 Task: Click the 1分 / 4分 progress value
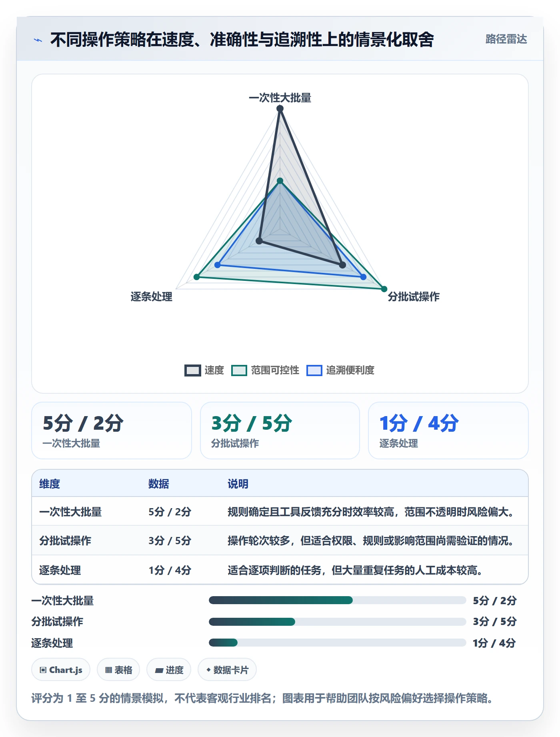point(494,643)
